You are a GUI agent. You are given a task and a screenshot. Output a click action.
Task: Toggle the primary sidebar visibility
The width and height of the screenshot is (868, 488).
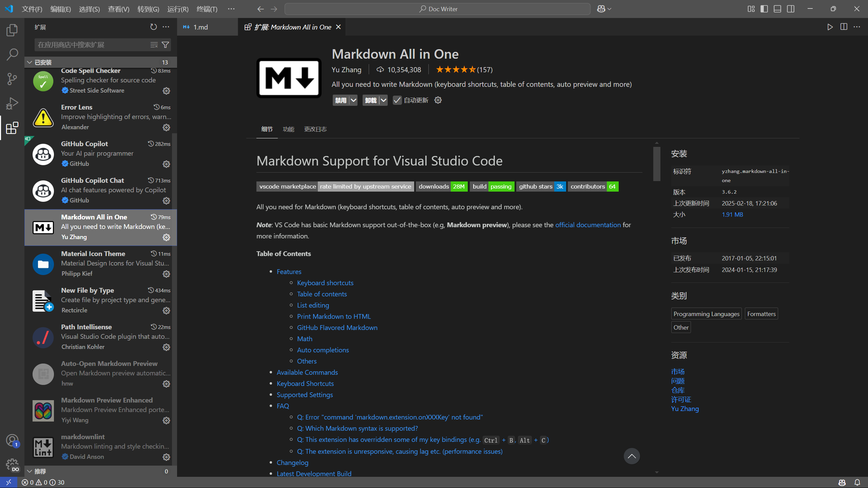coord(764,9)
